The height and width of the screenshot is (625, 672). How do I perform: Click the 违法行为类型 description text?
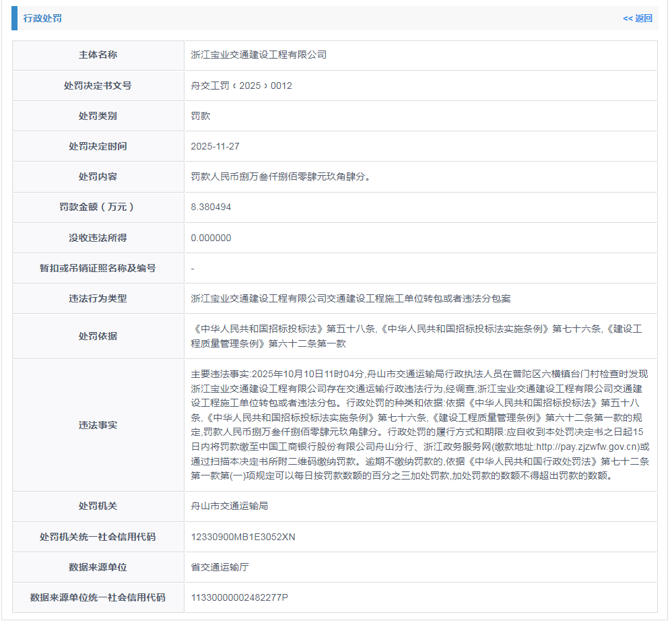point(351,298)
